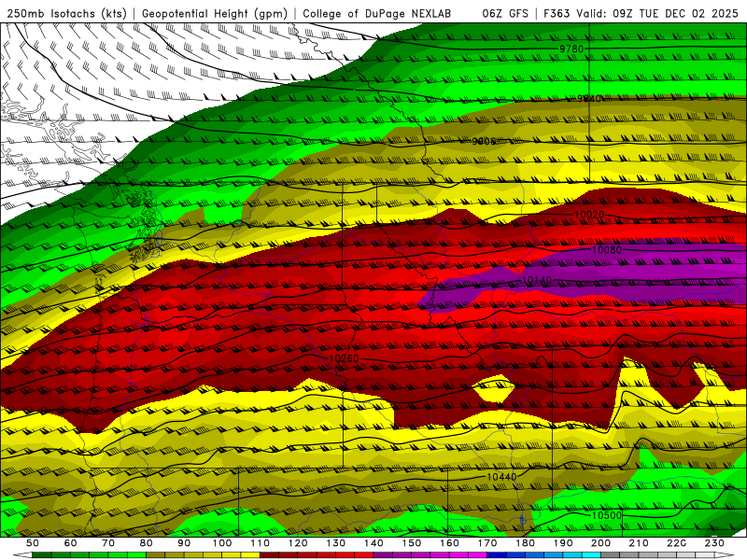Pick the bright red swatch just before 140
747x560 pixels.
363,554
